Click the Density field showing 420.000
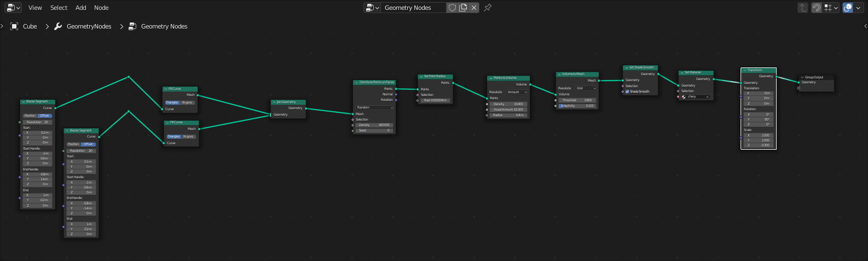 pos(375,125)
